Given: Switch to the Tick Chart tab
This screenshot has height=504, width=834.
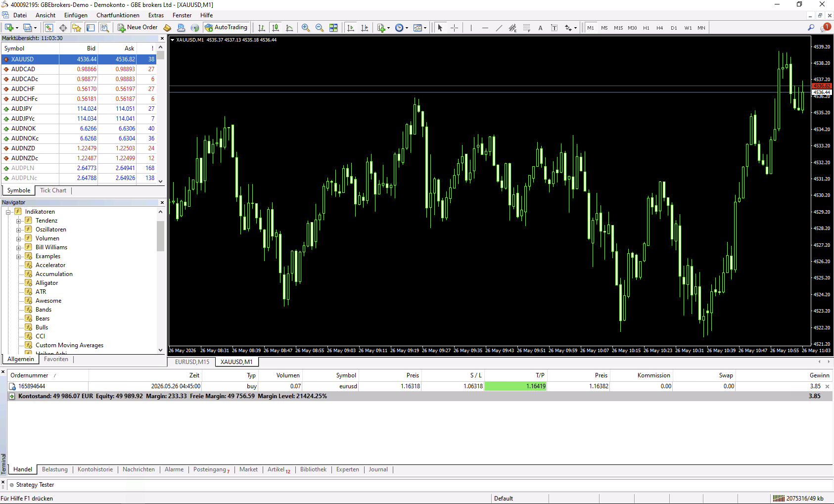Looking at the screenshot, I should click(x=53, y=190).
